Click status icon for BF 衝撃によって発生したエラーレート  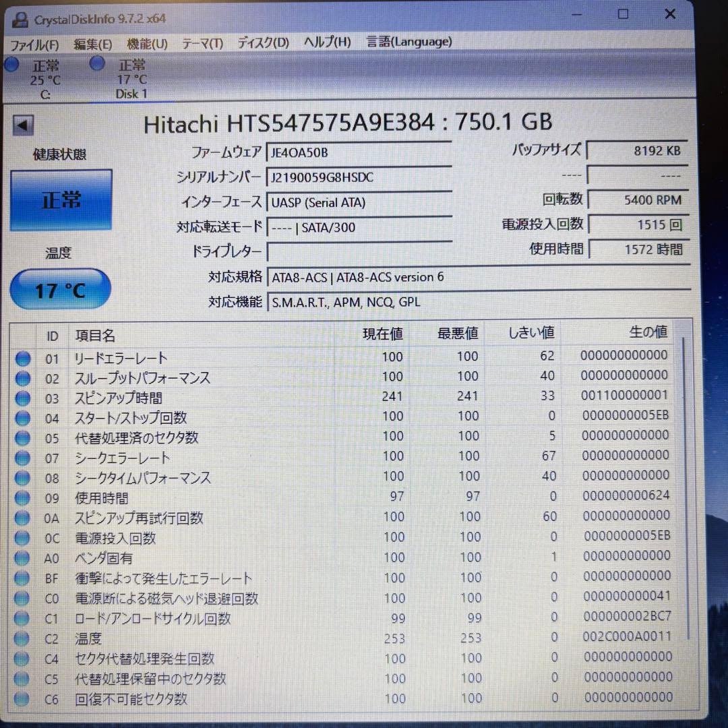pos(22,578)
